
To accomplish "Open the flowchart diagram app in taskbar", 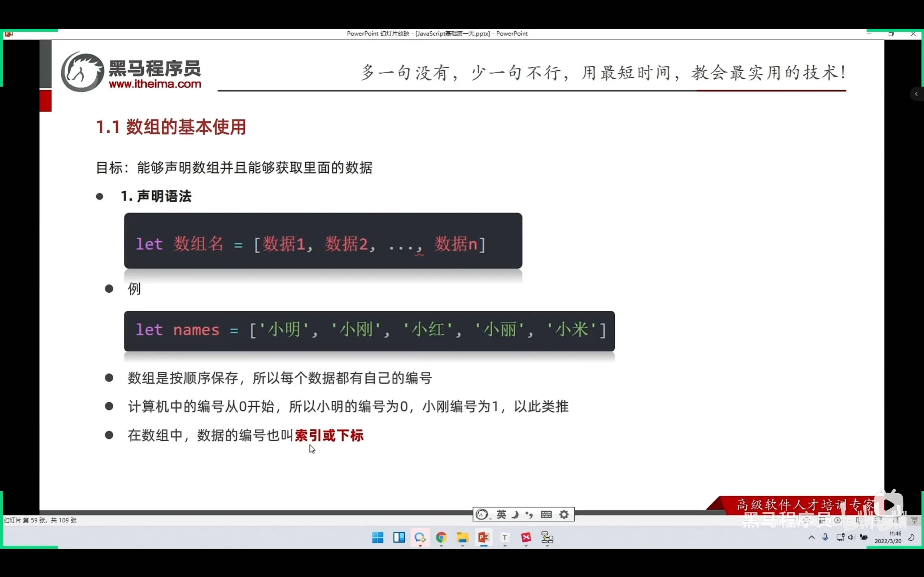I will [x=547, y=538].
